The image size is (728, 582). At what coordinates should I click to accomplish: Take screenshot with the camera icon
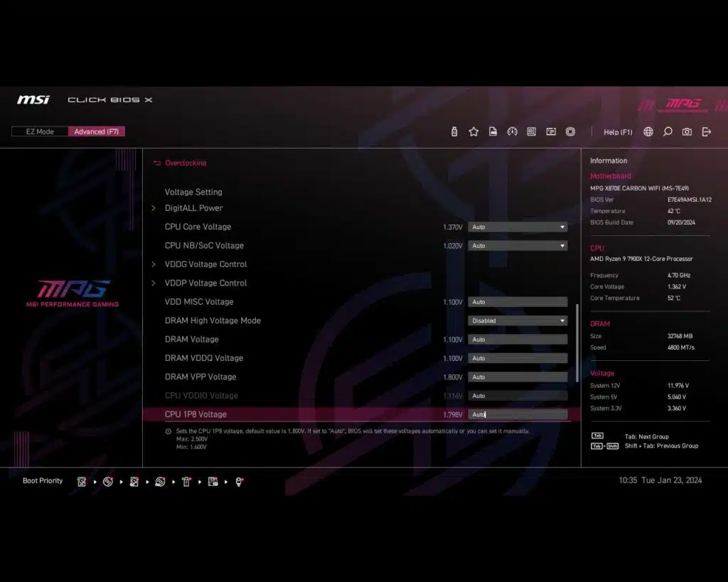pos(687,131)
